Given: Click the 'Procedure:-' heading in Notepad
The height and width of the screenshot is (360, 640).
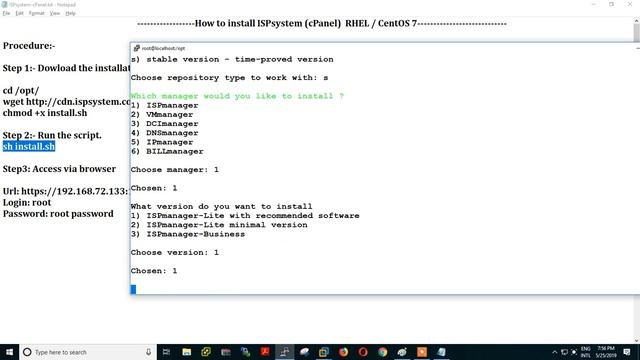Looking at the screenshot, I should point(29,46).
